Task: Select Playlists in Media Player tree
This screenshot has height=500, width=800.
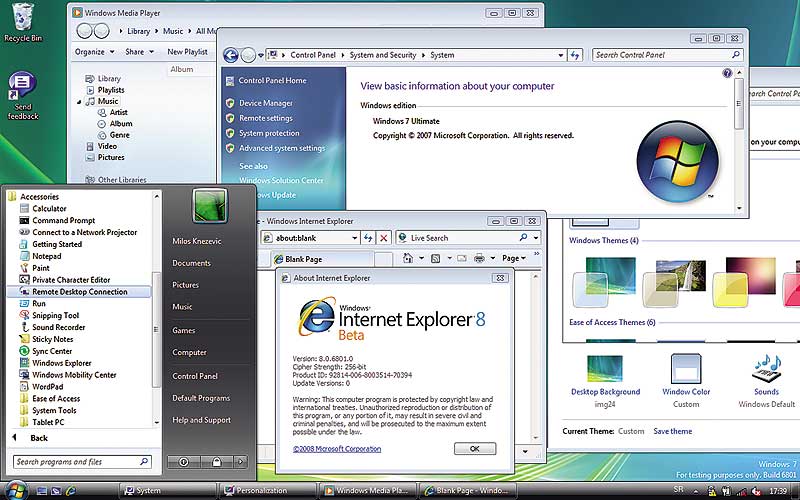Action: tap(111, 90)
